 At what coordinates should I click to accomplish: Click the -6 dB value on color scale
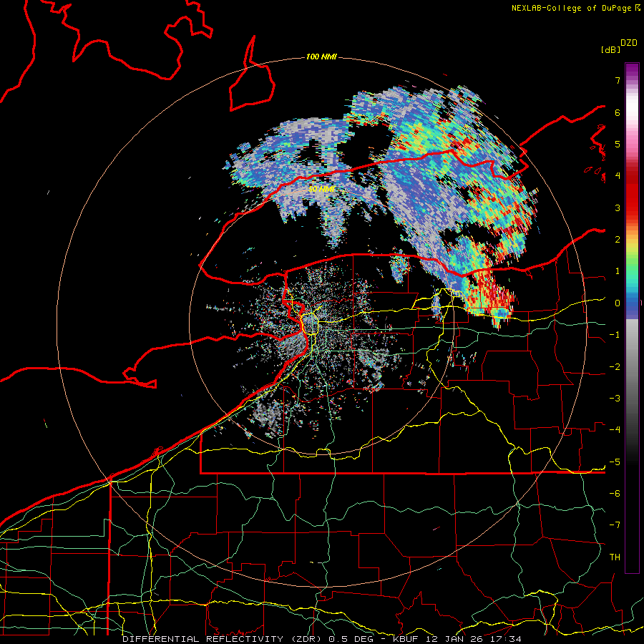[x=615, y=494]
